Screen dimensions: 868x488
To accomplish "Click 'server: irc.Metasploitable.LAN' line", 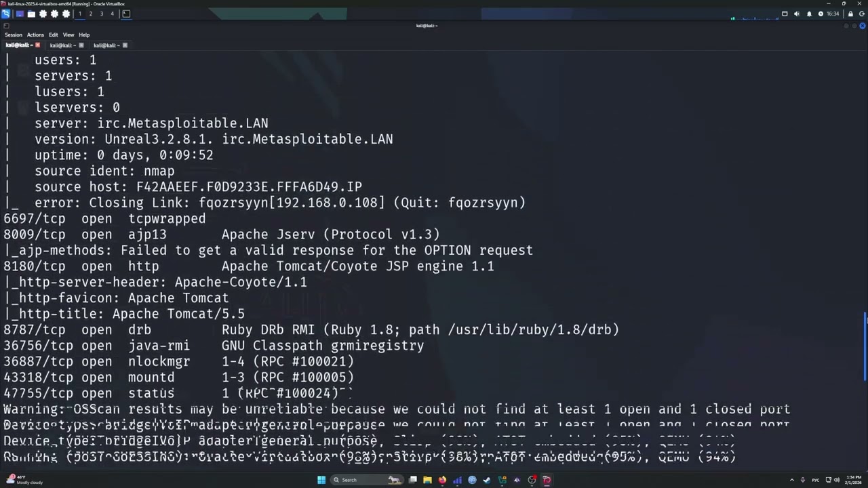I will [x=151, y=123].
